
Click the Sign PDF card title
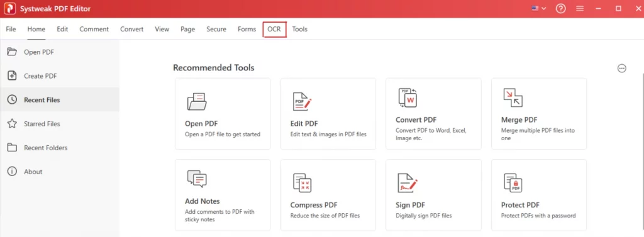pyautogui.click(x=410, y=205)
